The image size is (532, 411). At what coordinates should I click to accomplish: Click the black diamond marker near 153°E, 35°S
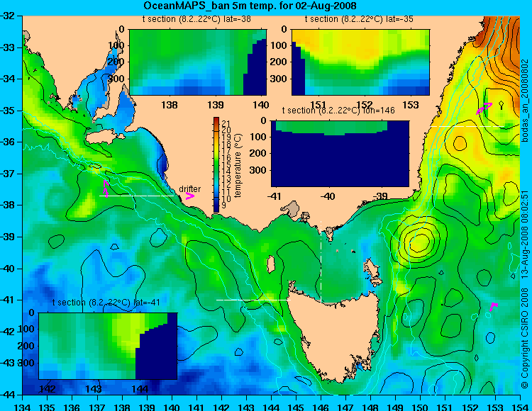(x=501, y=104)
